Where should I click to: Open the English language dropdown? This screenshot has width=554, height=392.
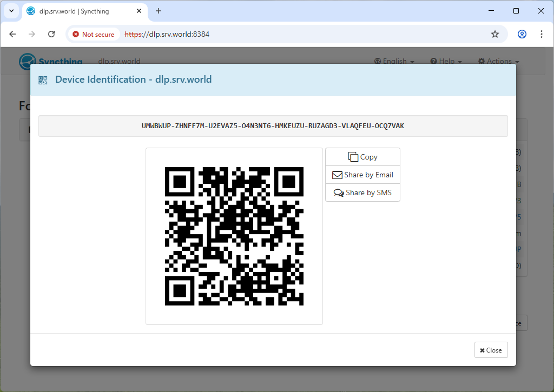(x=394, y=61)
